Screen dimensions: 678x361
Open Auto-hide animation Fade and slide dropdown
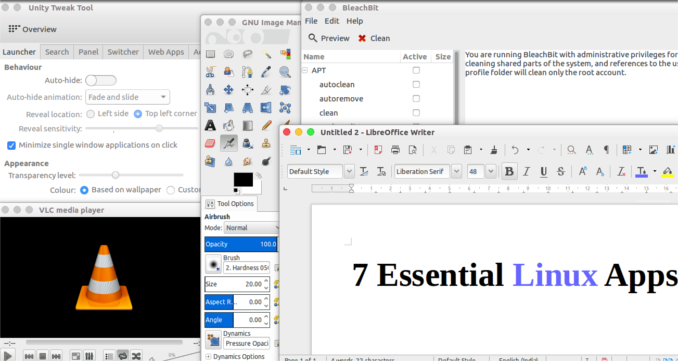coord(128,97)
